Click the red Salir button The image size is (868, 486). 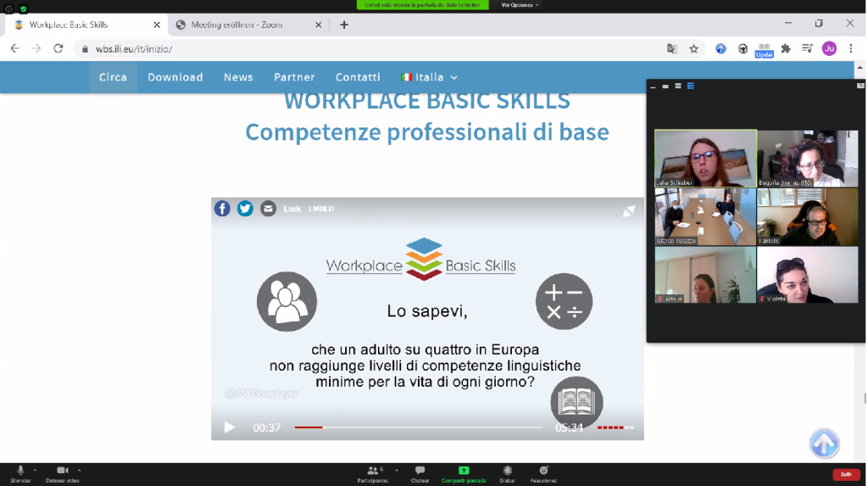coord(846,474)
